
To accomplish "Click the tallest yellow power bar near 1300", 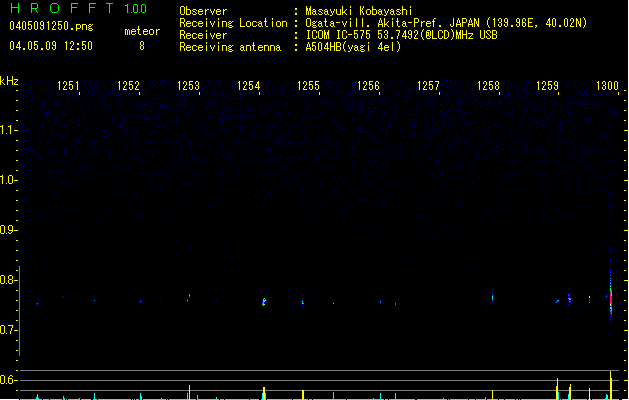I will [611, 385].
